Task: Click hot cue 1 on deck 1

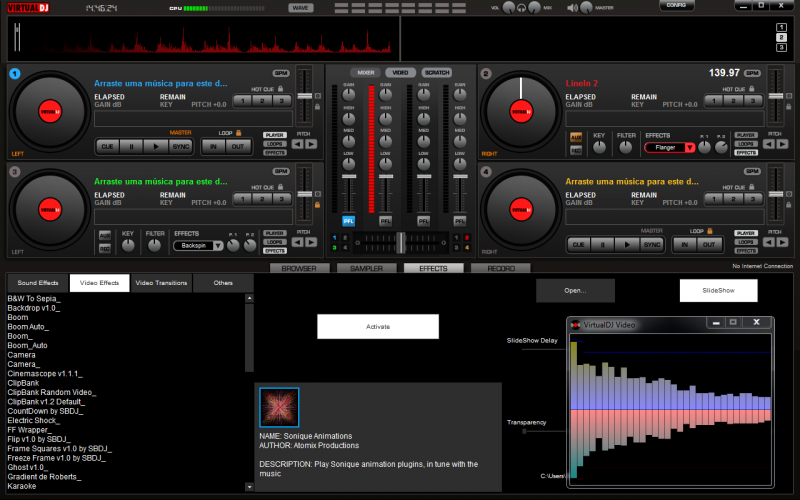Action: tap(243, 101)
